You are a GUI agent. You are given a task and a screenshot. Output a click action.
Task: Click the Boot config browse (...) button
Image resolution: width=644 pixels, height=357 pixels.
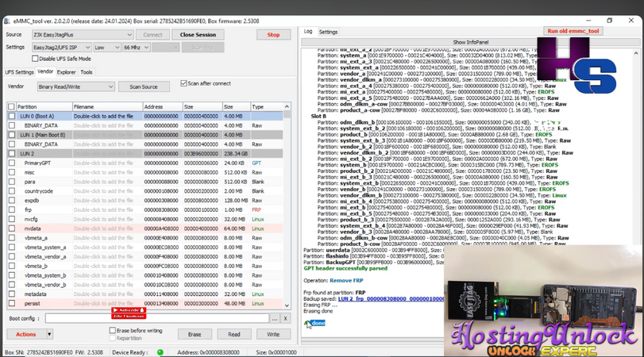point(275,318)
